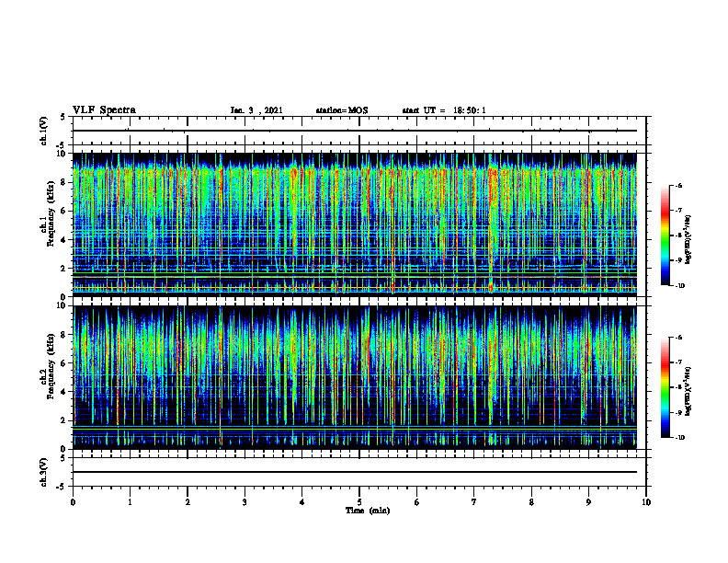Select the "Jan. 3, 2021" date text
This screenshot has height=563, width=728.
(x=256, y=110)
